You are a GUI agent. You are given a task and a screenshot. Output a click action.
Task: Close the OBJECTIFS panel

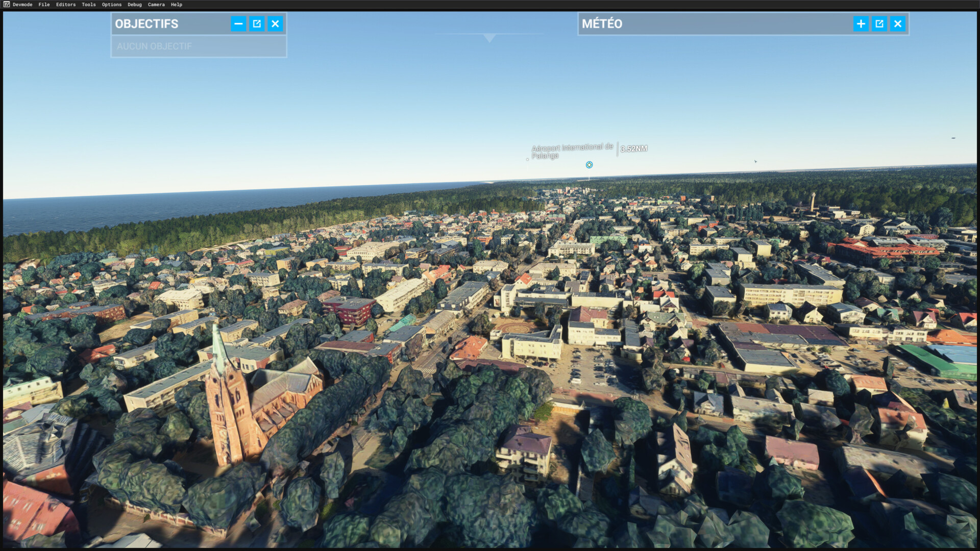pyautogui.click(x=275, y=24)
